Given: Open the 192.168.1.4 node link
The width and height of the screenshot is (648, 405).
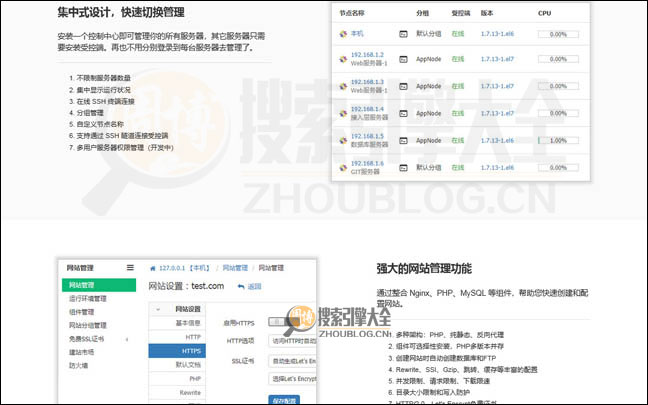Looking at the screenshot, I should [x=367, y=109].
